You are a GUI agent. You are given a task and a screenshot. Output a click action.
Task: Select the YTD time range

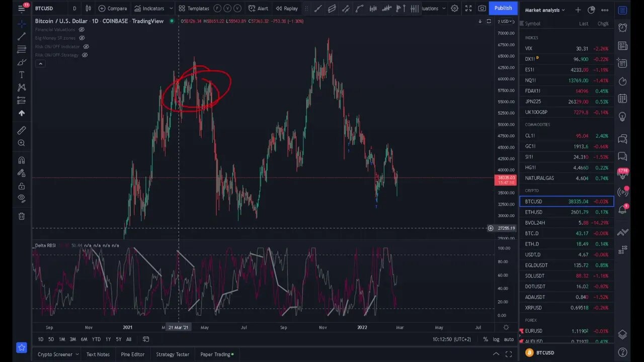coord(96,339)
